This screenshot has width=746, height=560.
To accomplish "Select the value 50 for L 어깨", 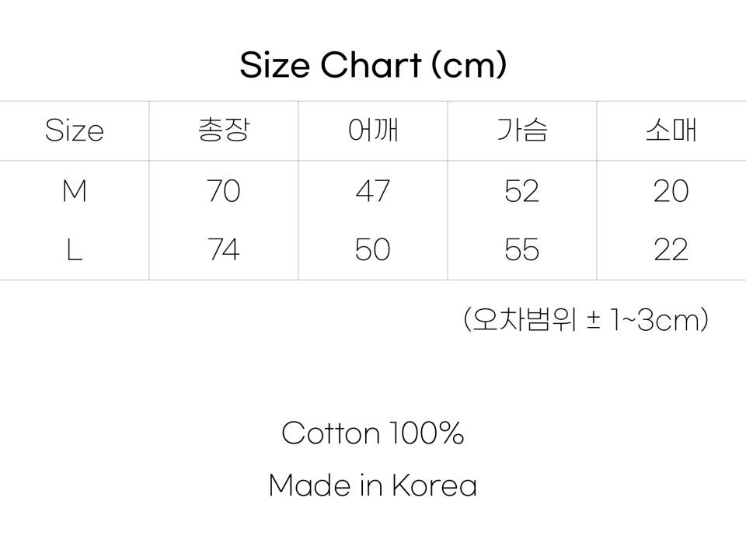I will coord(373,250).
